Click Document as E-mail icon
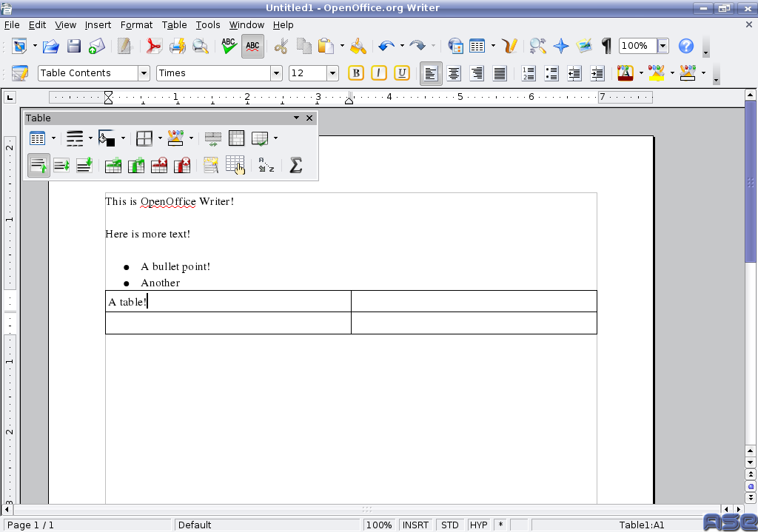The width and height of the screenshot is (758, 532). click(x=97, y=47)
